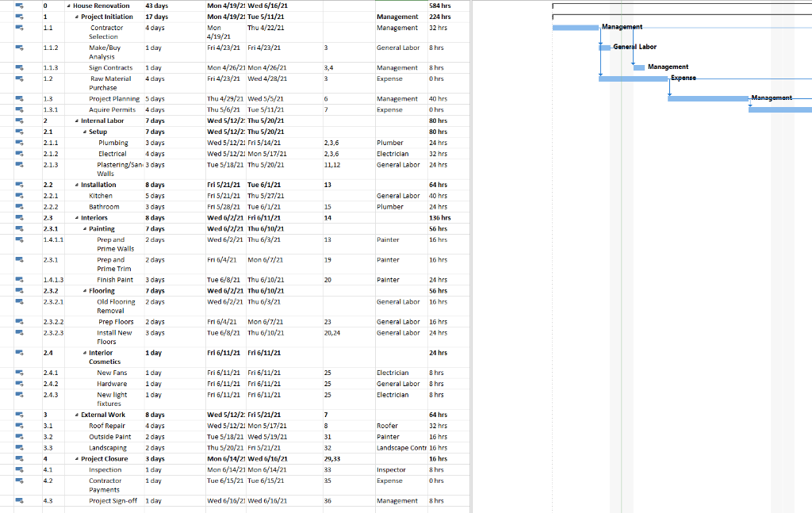Collapse the Interior Cosmetics summary task
This screenshot has width=812, height=513.
click(x=85, y=353)
